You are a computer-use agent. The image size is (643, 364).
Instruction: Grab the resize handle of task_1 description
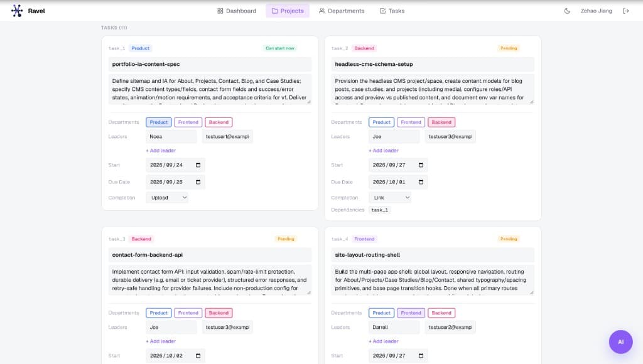point(309,102)
